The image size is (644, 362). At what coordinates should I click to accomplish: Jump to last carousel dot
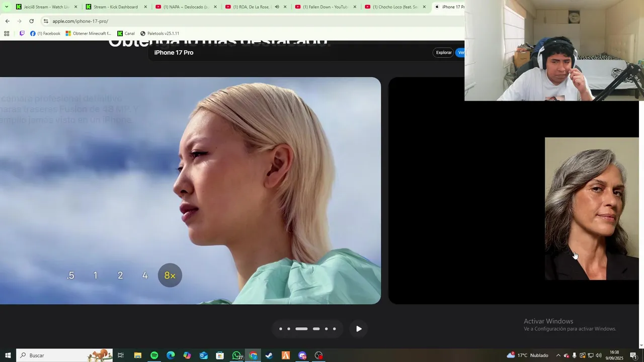click(x=334, y=329)
